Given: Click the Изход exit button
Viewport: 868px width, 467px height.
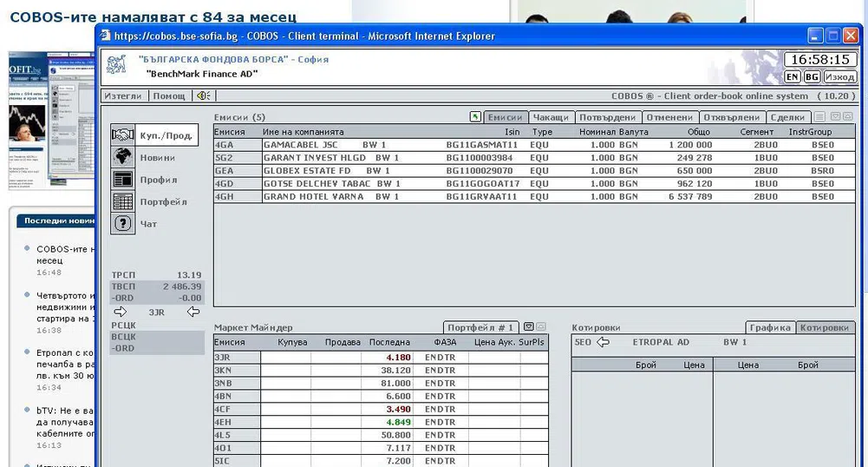Looking at the screenshot, I should click(x=839, y=77).
